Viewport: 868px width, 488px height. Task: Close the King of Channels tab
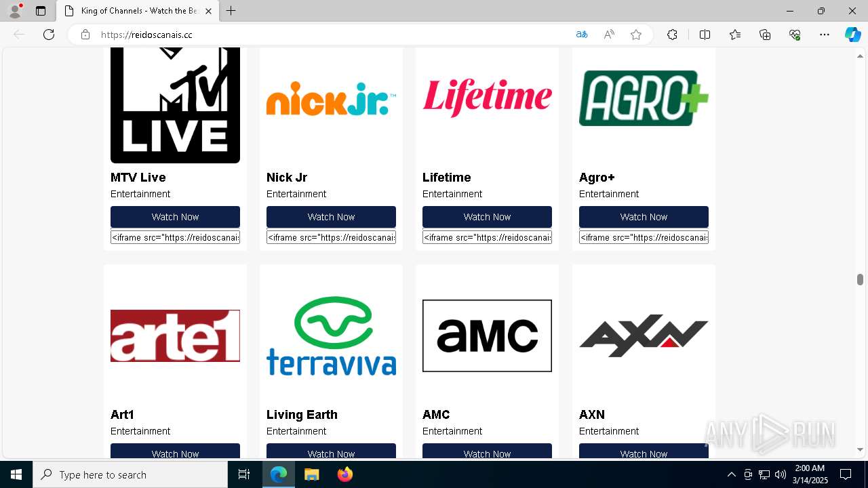click(208, 11)
